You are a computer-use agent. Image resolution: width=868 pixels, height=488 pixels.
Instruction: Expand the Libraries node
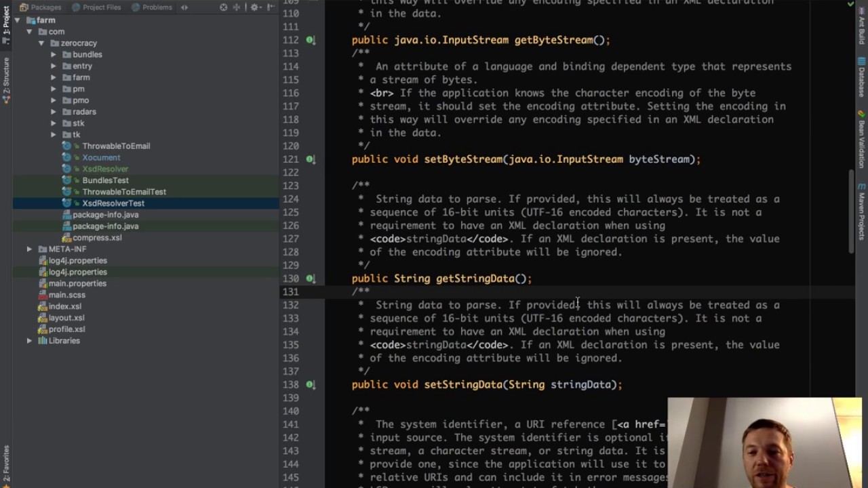tap(29, 341)
